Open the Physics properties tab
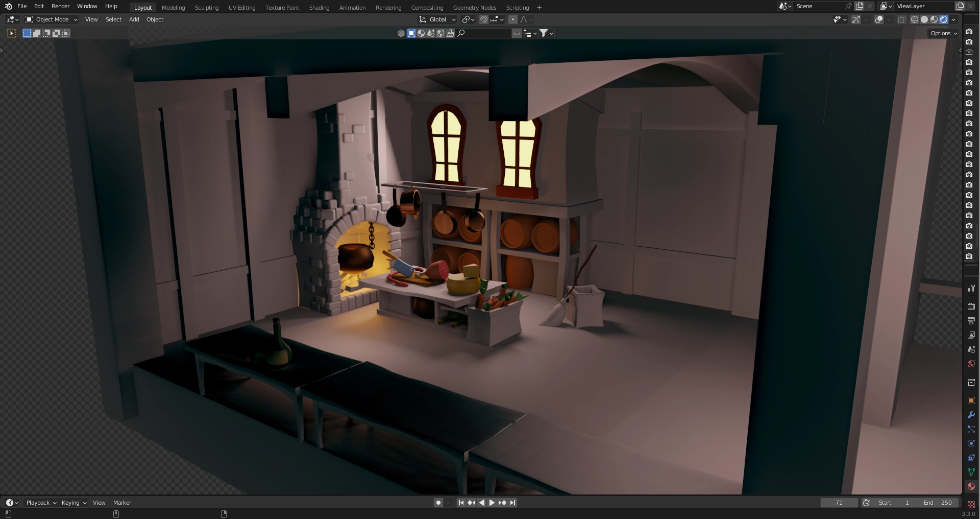This screenshot has height=519, width=980. (971, 443)
